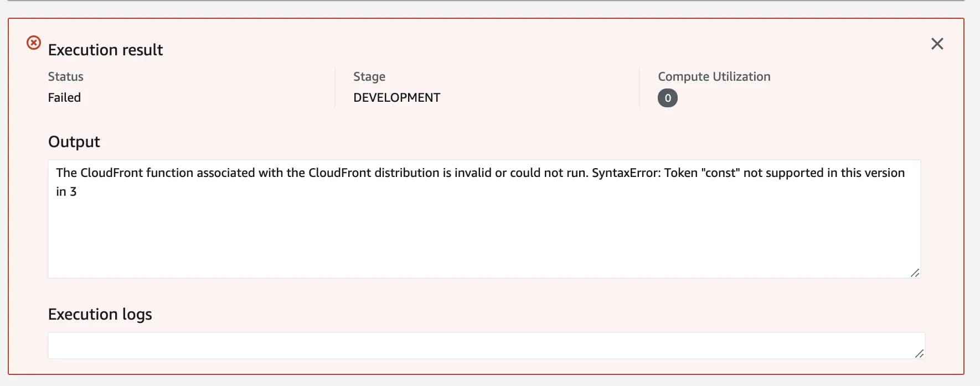This screenshot has width=980, height=386.
Task: Click "not supported in this version" text
Action: pos(824,173)
